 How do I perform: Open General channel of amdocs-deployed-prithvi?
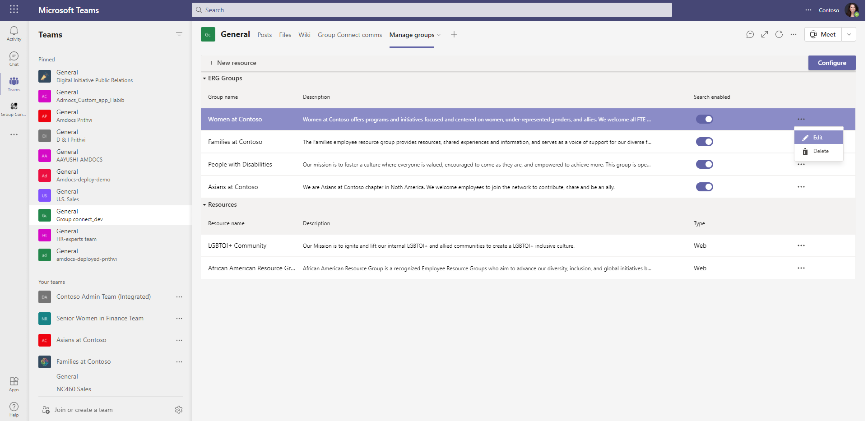[111, 255]
